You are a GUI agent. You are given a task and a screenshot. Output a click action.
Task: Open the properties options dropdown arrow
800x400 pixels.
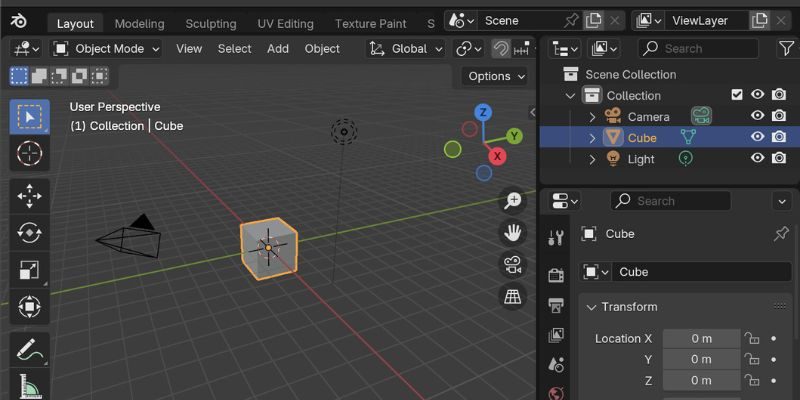(x=782, y=201)
